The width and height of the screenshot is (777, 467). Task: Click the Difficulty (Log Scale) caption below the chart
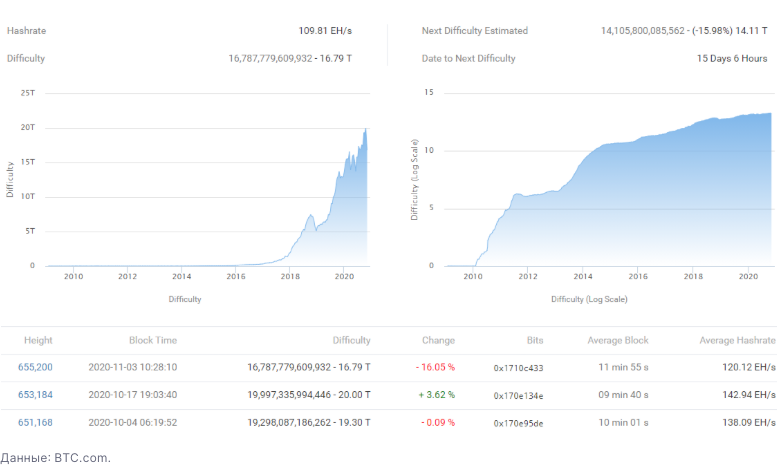tap(592, 299)
